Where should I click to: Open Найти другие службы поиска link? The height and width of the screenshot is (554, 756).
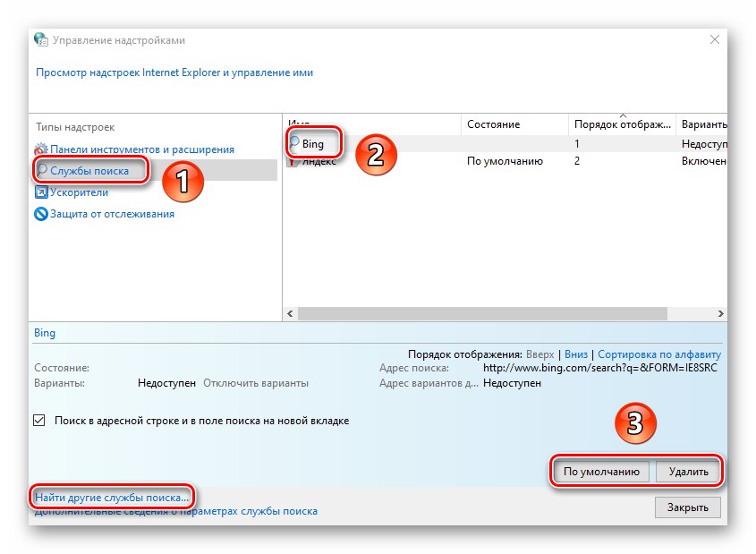coord(112,497)
